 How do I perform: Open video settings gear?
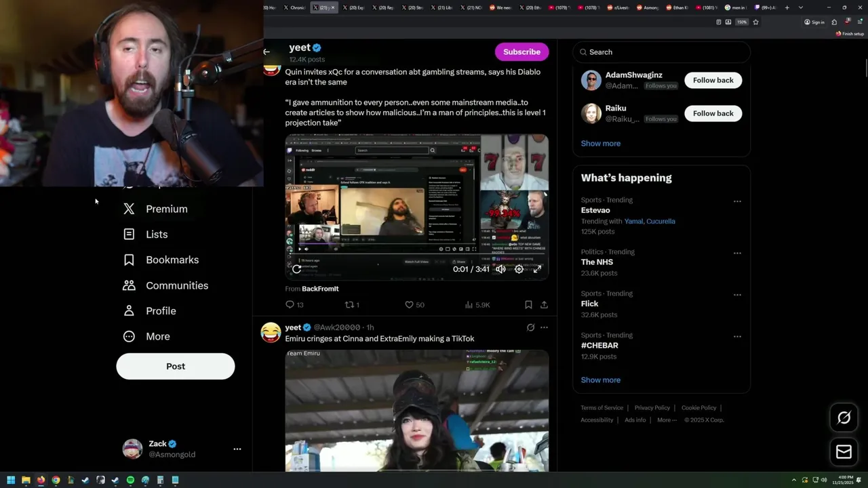[x=519, y=269]
